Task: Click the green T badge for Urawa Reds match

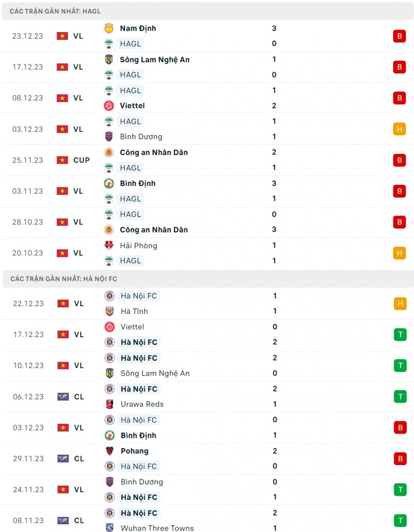Action: click(400, 396)
